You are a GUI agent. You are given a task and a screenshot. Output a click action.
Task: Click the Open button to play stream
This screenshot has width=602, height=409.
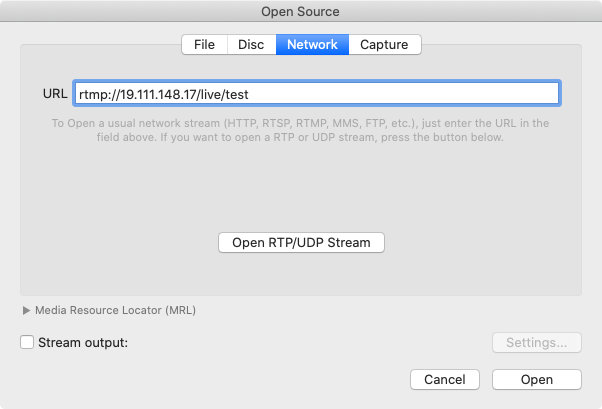[x=536, y=380]
